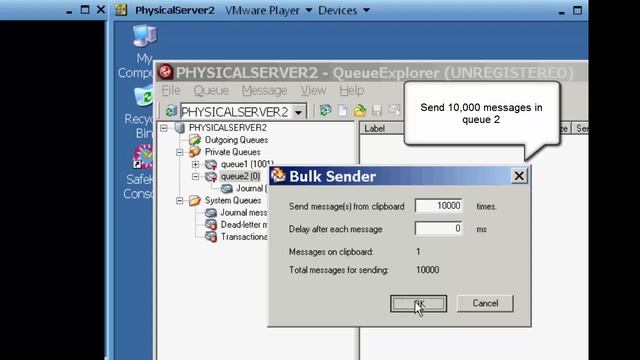
Task: Open the VMware Player dropdown menu
Action: tap(309, 10)
